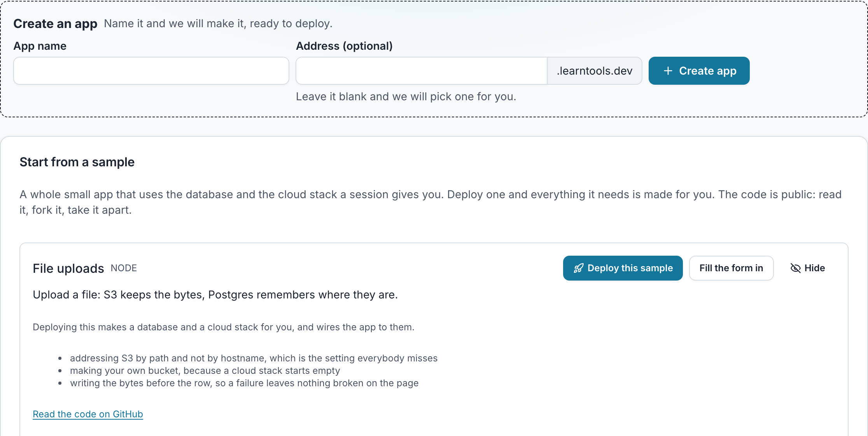Click the NODE tag label
This screenshot has height=436, width=868.
click(124, 268)
